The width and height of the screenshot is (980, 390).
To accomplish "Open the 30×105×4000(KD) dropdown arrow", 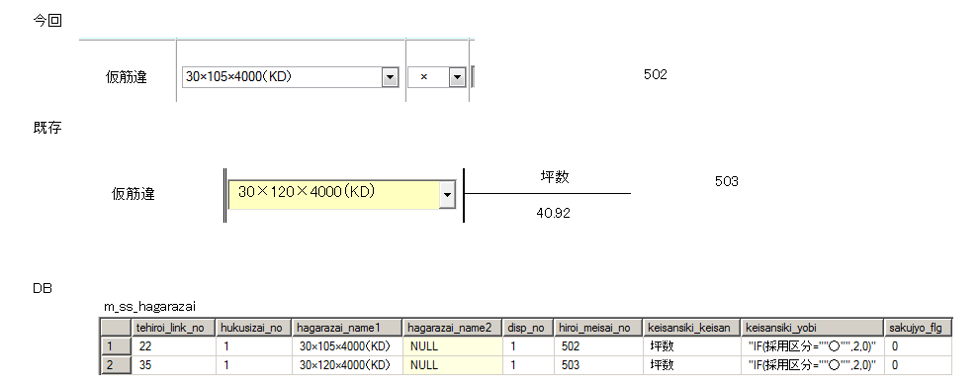I will coord(390,77).
